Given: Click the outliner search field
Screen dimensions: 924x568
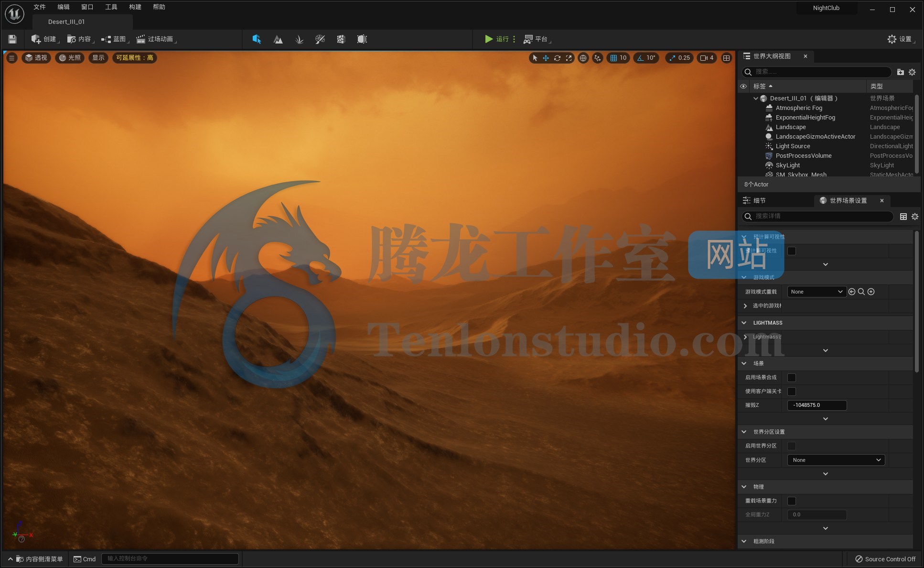Looking at the screenshot, I should tap(817, 72).
